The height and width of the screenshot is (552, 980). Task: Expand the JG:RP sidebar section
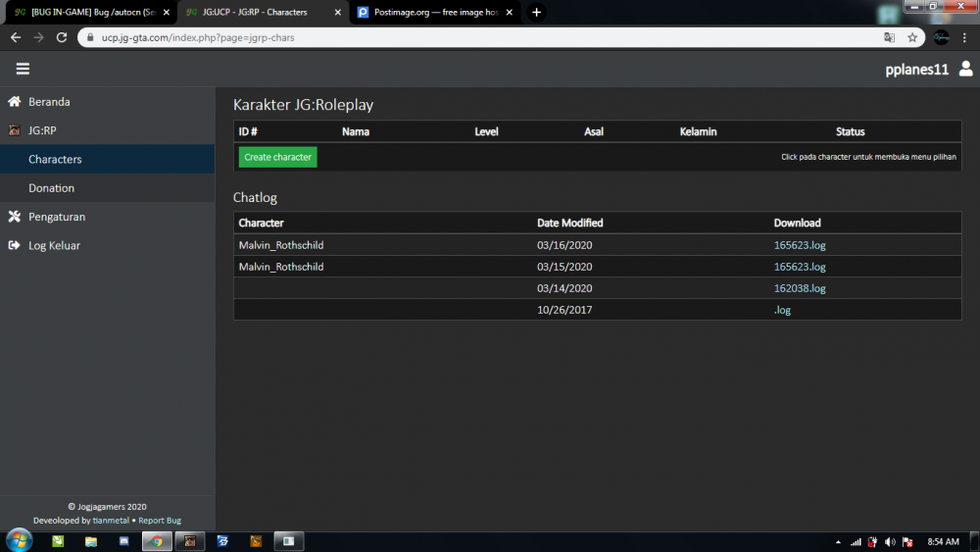tap(108, 130)
